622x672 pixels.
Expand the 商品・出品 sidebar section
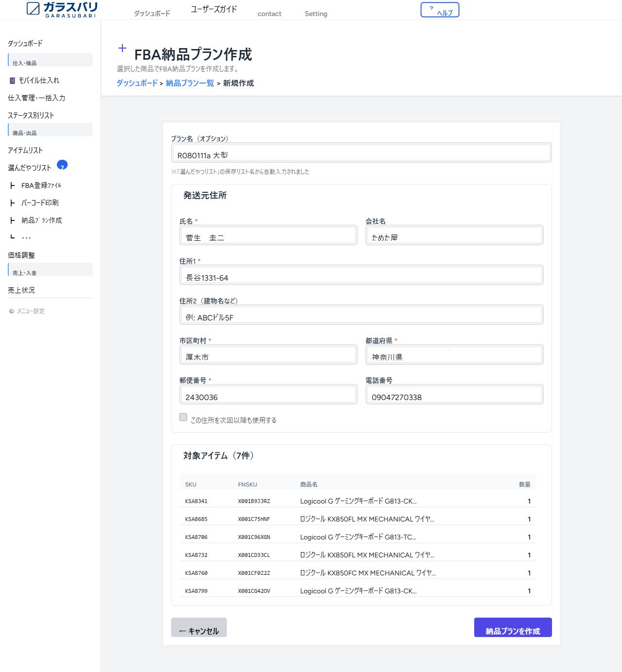click(x=50, y=130)
